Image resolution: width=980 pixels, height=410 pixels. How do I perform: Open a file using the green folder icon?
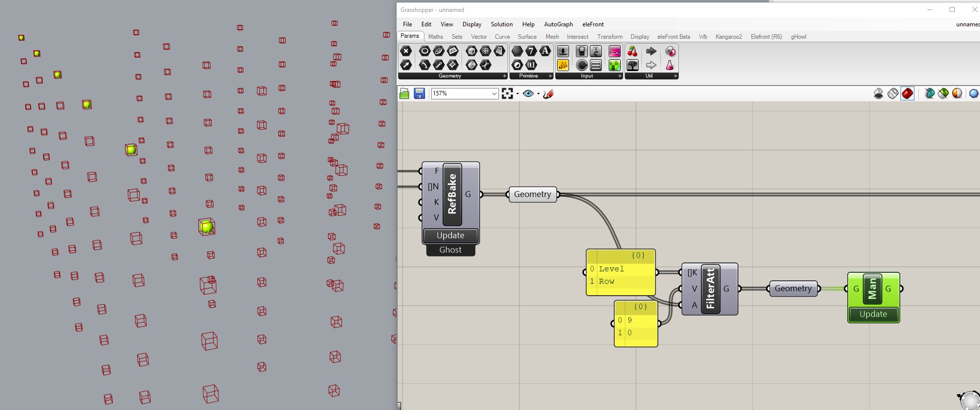[x=405, y=93]
